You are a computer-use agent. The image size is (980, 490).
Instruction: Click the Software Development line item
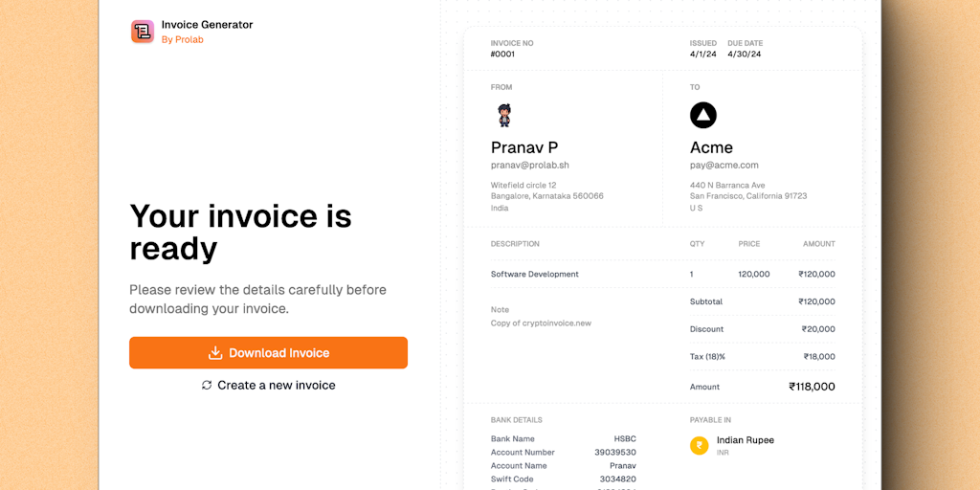(535, 274)
